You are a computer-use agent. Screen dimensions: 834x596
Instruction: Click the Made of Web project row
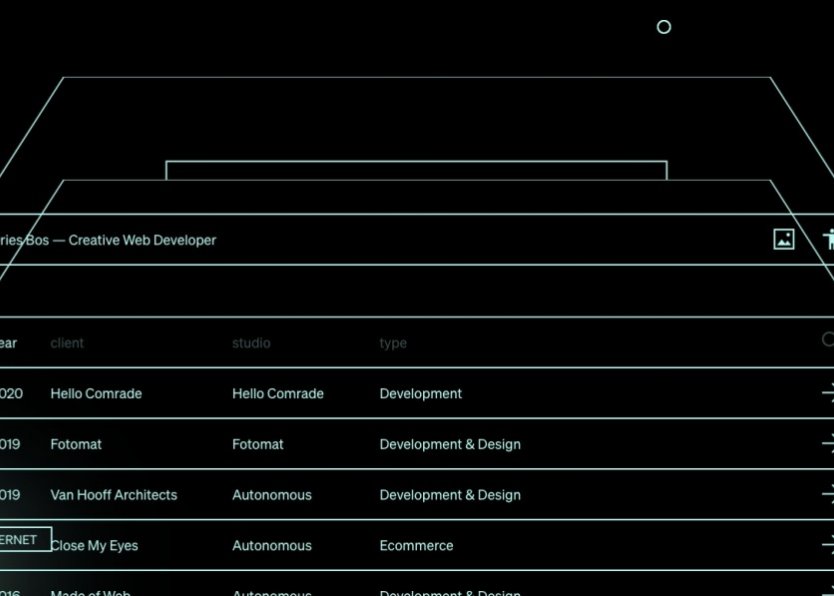click(91, 591)
